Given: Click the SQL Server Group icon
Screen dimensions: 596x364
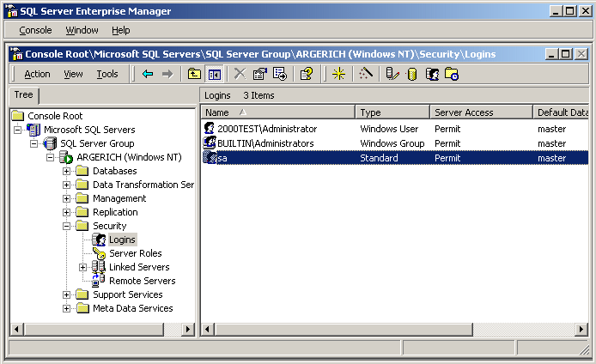Looking at the screenshot, I should 50,143.
